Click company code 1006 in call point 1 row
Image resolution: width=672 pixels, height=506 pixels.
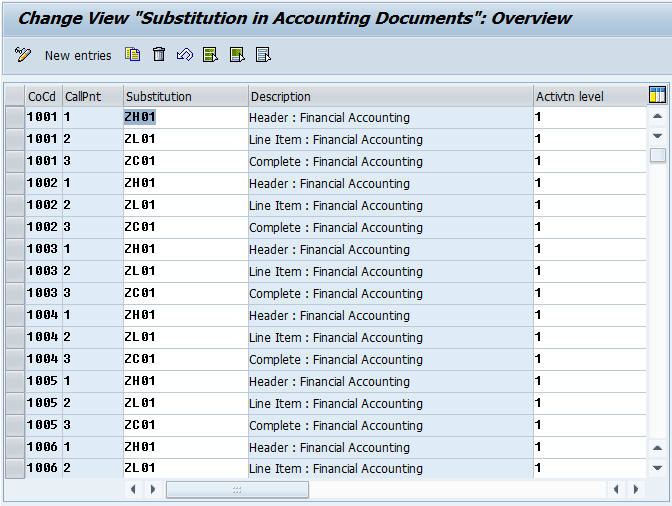[42, 447]
